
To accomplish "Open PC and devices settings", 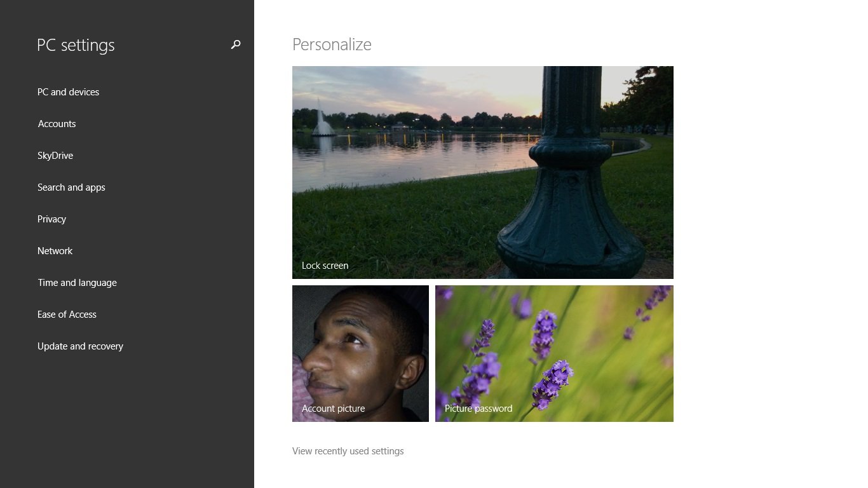I will [x=68, y=92].
